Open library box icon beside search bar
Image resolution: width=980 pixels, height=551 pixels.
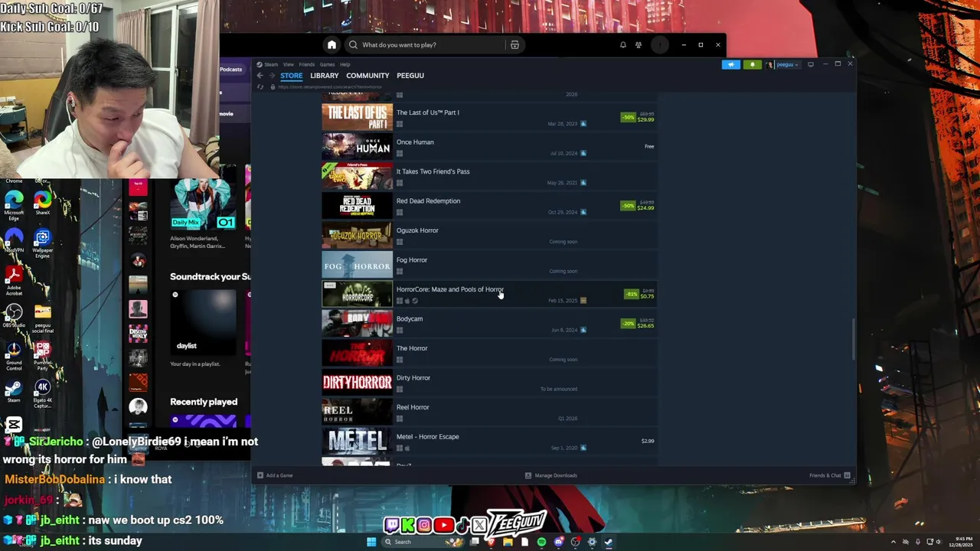[x=514, y=45]
